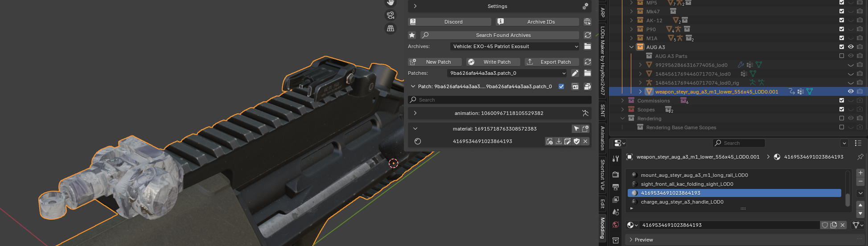Click the pencil icon to rename the patch

[x=575, y=73]
